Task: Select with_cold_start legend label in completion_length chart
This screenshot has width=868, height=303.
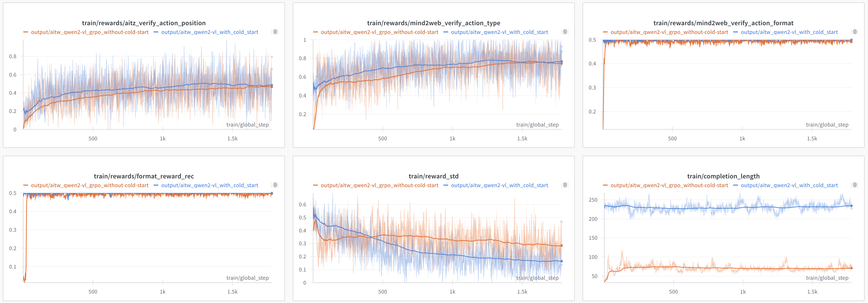Action: (789, 185)
